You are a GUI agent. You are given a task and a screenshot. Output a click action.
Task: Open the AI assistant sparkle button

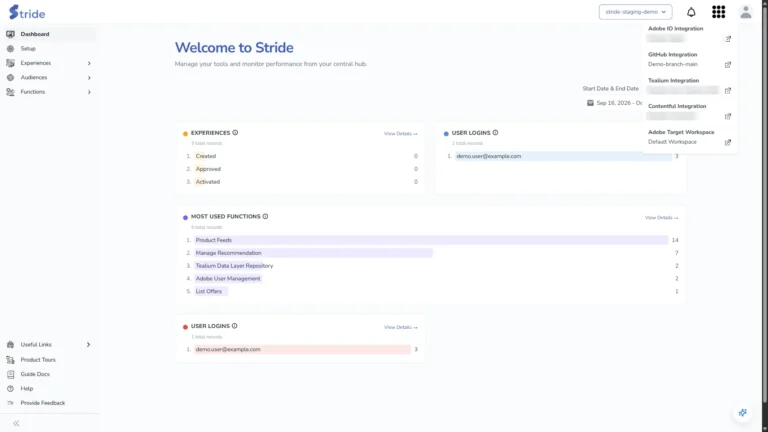pos(743,413)
